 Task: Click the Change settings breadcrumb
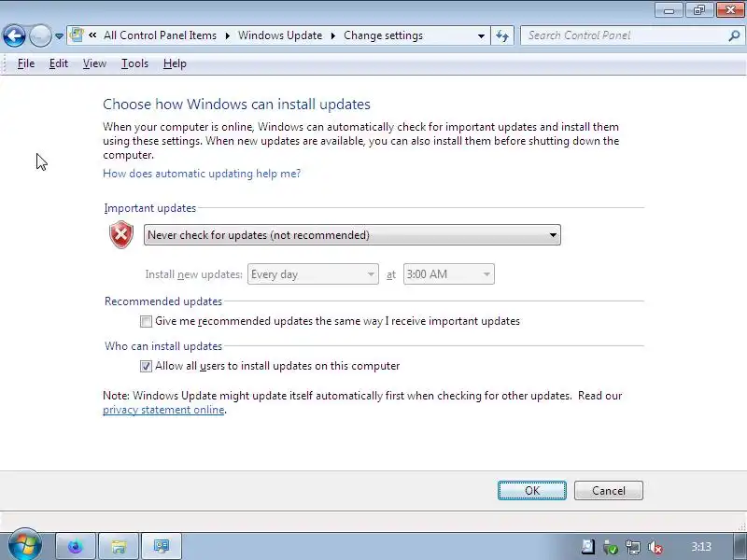[x=384, y=35]
